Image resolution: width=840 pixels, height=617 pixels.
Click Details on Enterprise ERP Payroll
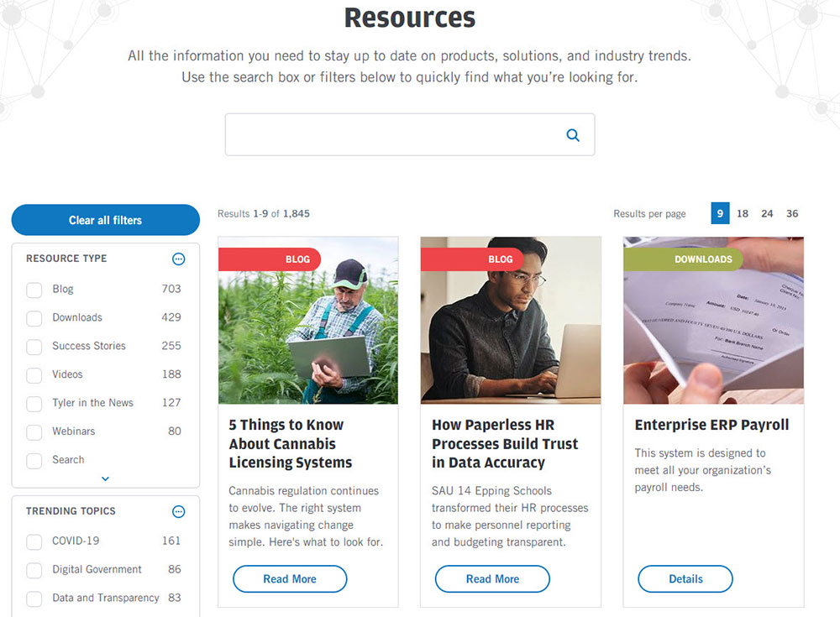click(685, 578)
